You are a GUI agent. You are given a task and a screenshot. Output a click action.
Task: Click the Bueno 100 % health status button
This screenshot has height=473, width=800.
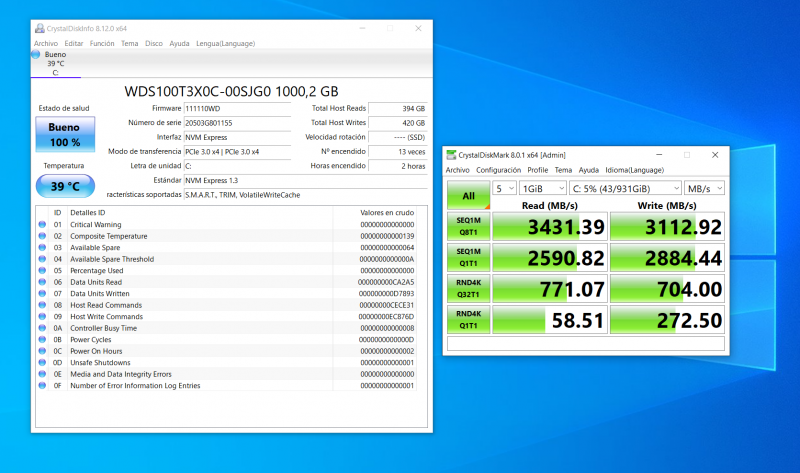click(x=65, y=135)
